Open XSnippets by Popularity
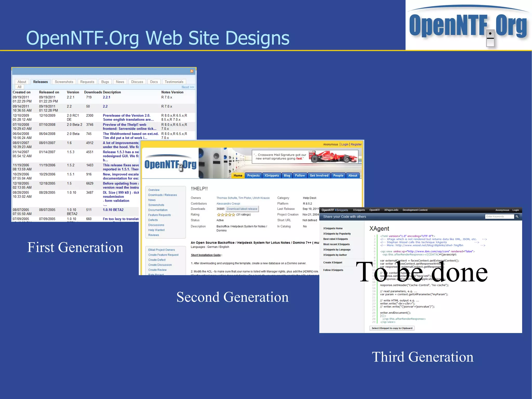Image resolution: width=532 pixels, height=399 pixels. point(337,234)
